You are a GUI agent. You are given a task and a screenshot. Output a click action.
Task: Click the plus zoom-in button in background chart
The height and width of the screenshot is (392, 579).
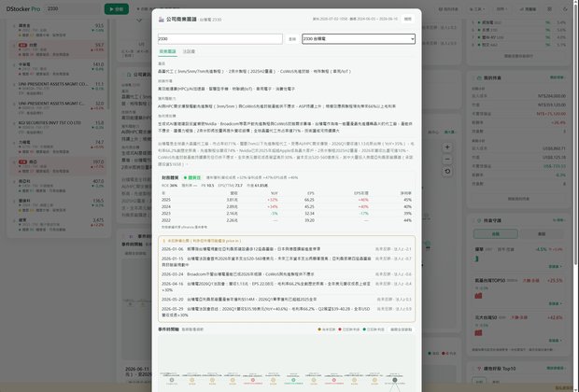(x=447, y=147)
